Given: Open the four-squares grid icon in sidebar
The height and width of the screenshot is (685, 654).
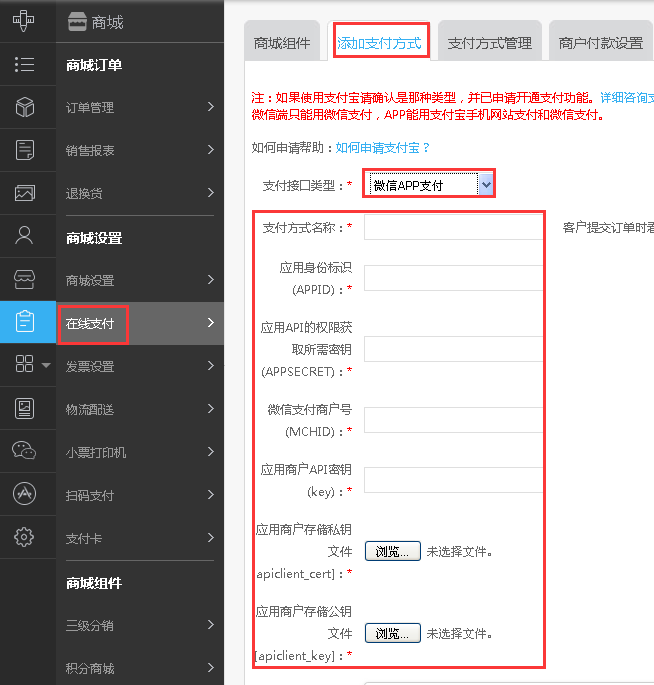Looking at the screenshot, I should [x=24, y=363].
